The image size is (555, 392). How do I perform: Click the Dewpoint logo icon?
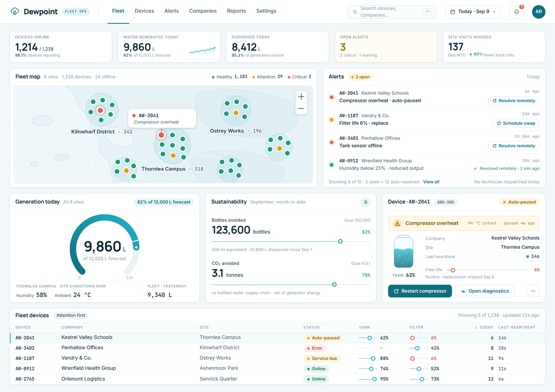[x=15, y=11]
